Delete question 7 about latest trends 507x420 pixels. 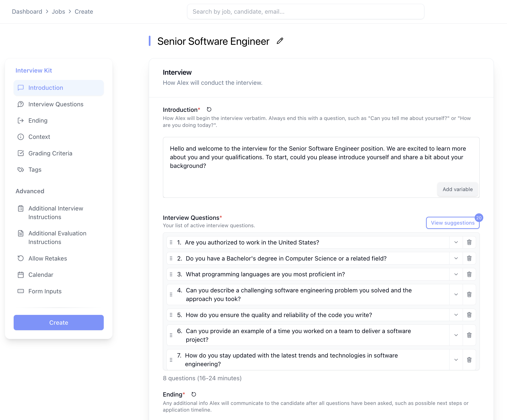click(469, 360)
